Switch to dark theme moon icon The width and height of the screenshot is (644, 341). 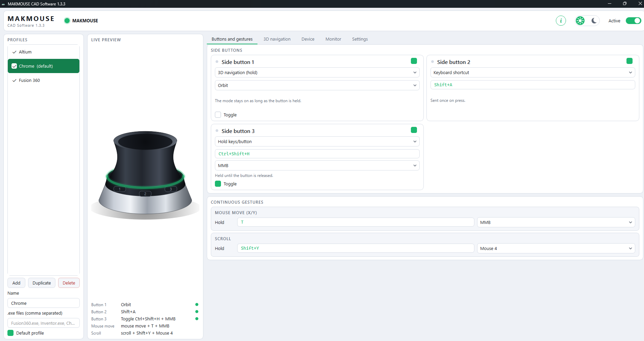click(594, 21)
